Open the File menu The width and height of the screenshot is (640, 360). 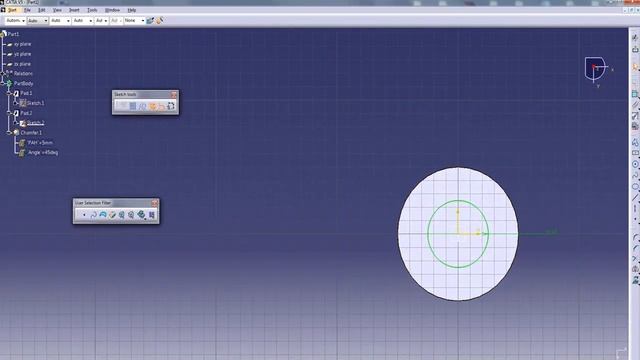[x=27, y=10]
